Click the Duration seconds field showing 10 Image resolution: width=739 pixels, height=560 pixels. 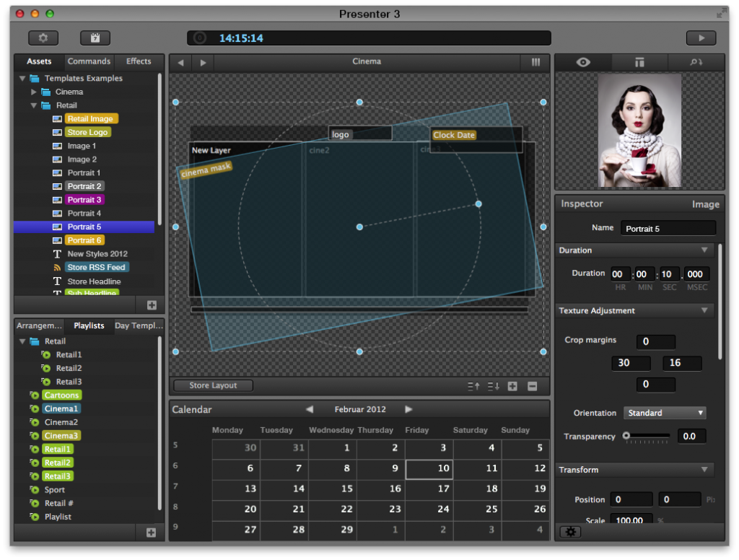click(x=669, y=274)
